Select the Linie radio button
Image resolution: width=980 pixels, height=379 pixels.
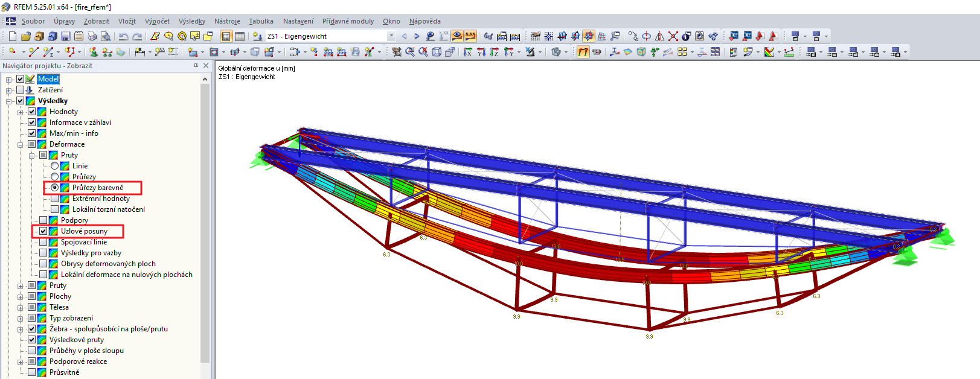tap(55, 166)
